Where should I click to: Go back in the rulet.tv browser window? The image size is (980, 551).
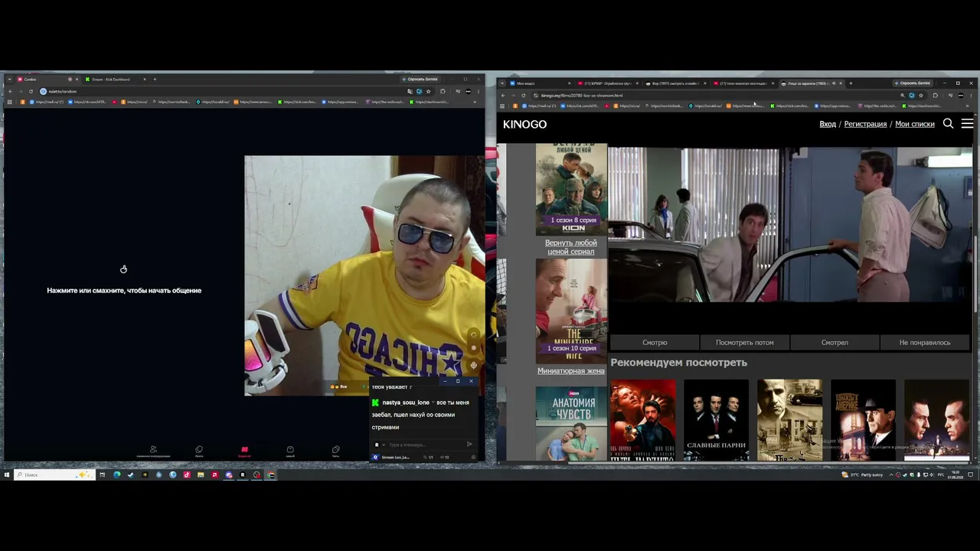[x=10, y=92]
